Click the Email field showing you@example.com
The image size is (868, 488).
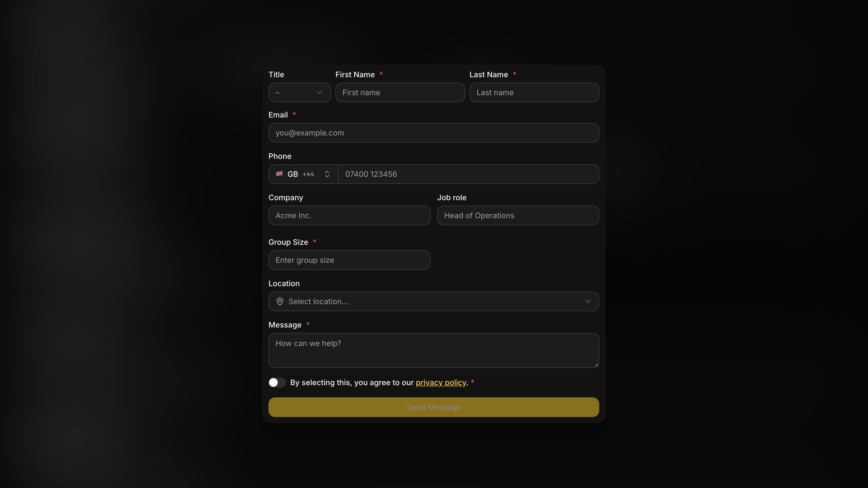tap(433, 132)
